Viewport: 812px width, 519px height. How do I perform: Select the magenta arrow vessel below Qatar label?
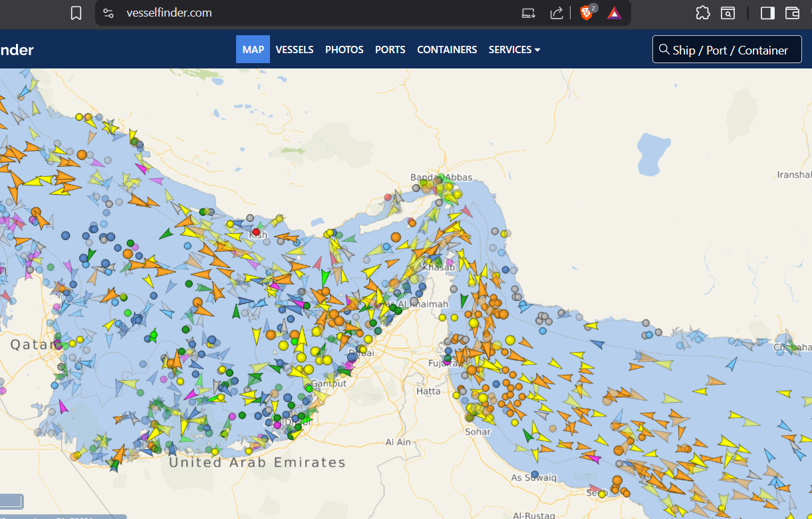pos(63,407)
